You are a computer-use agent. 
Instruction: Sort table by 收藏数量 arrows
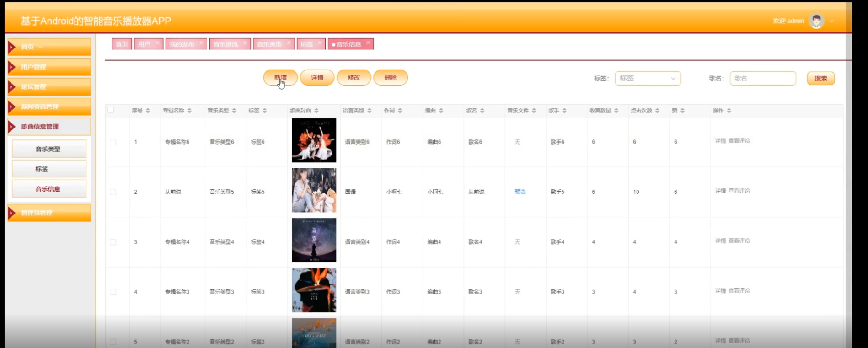[x=616, y=111]
